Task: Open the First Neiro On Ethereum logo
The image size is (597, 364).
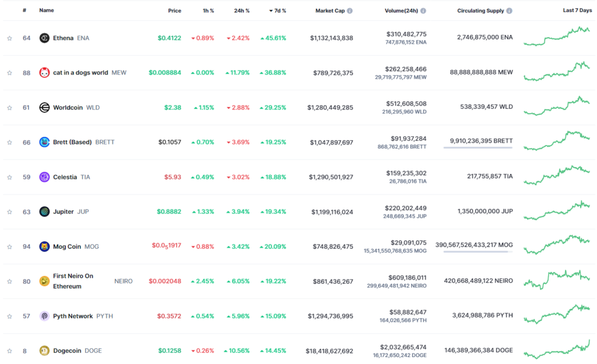Action: click(x=44, y=281)
